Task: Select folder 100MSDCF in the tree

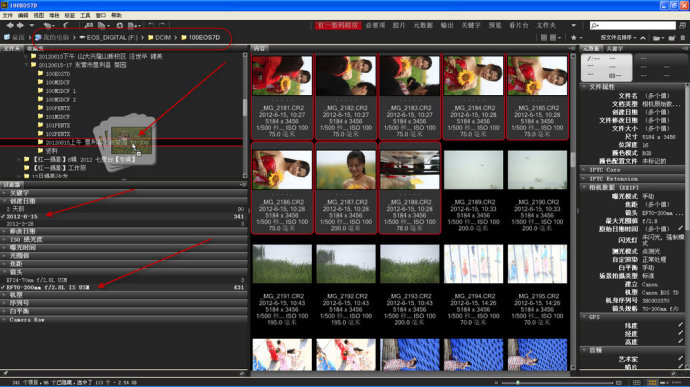Action: [x=58, y=82]
